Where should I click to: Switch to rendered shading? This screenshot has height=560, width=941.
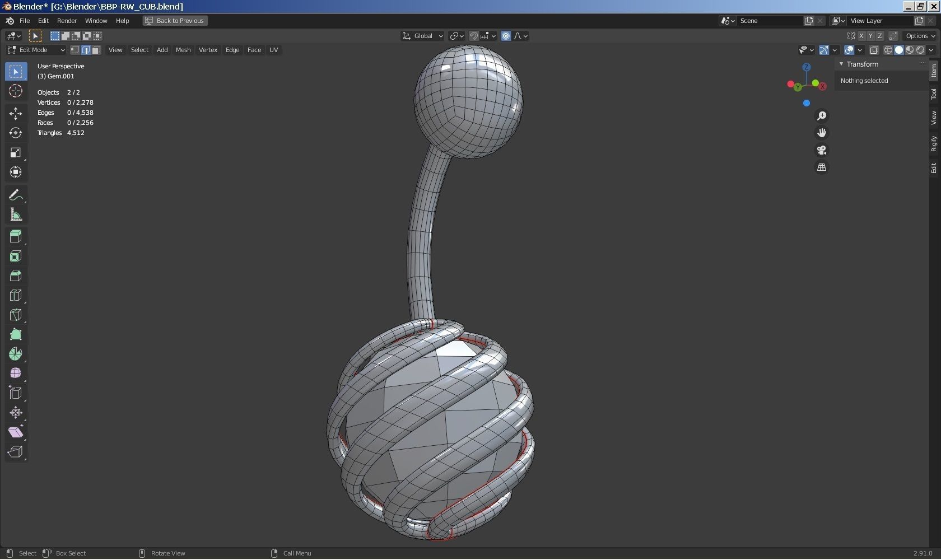920,50
